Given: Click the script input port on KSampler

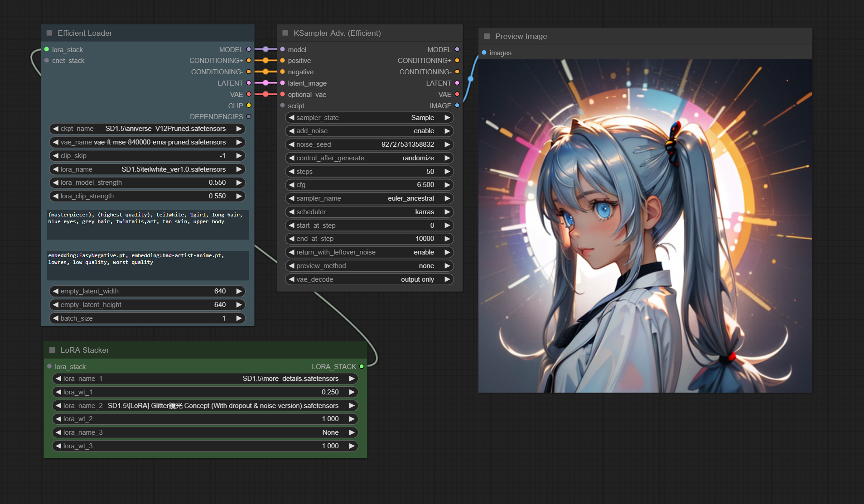Looking at the screenshot, I should 283,106.
